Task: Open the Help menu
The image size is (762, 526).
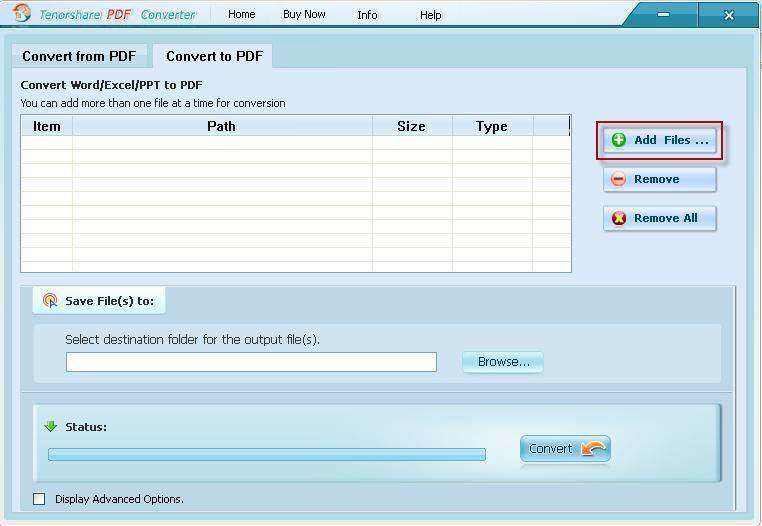Action: [431, 15]
